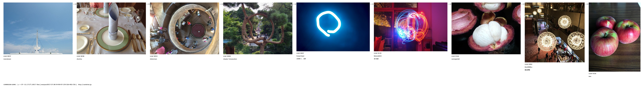Click the arrow before the red apples photo
This screenshot has width=644, height=87.
[587, 4]
